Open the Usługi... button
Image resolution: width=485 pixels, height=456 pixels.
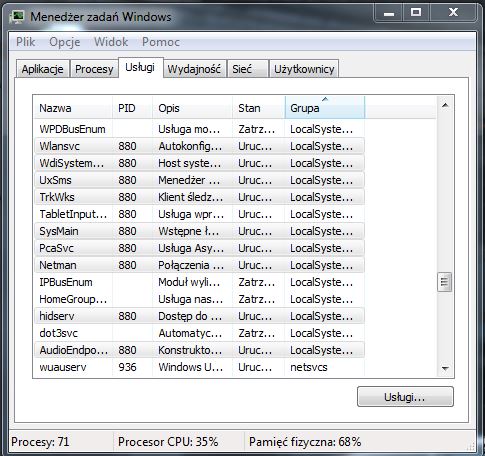coord(405,397)
